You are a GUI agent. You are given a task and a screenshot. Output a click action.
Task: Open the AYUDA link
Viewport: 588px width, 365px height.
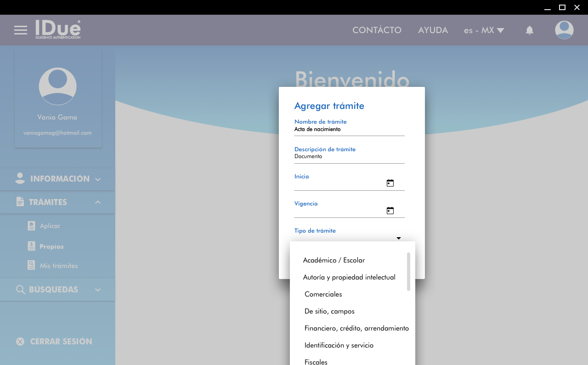click(x=433, y=30)
